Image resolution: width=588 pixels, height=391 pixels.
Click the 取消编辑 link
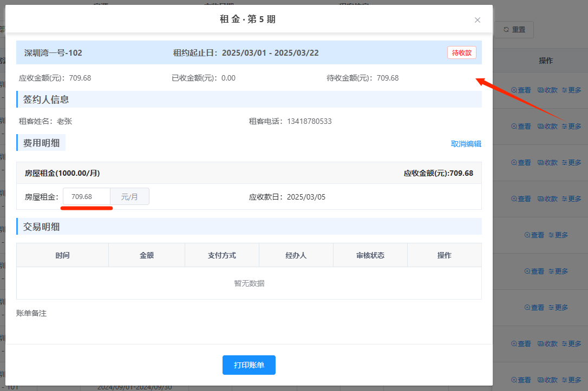pyautogui.click(x=466, y=144)
